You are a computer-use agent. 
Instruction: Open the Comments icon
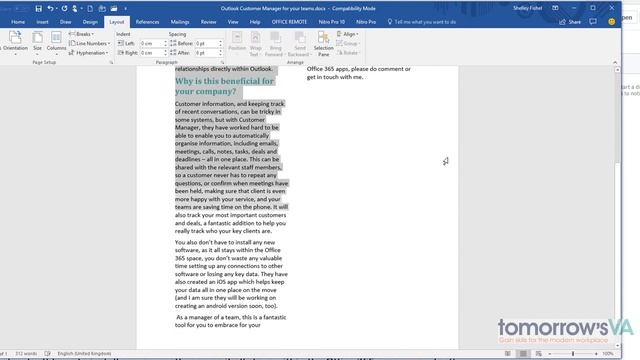coord(593,22)
